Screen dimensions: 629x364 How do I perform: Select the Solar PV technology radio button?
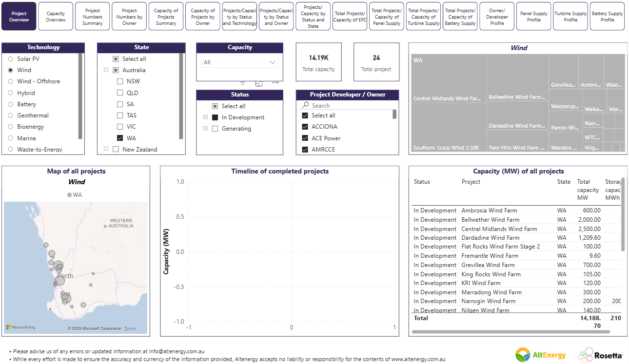(11, 59)
